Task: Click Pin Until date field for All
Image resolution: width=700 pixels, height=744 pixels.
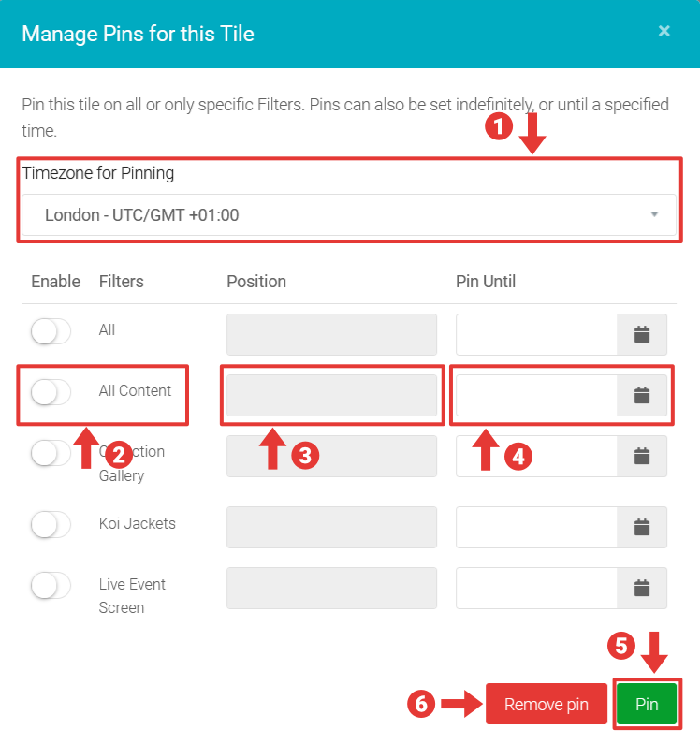Action: 536,334
